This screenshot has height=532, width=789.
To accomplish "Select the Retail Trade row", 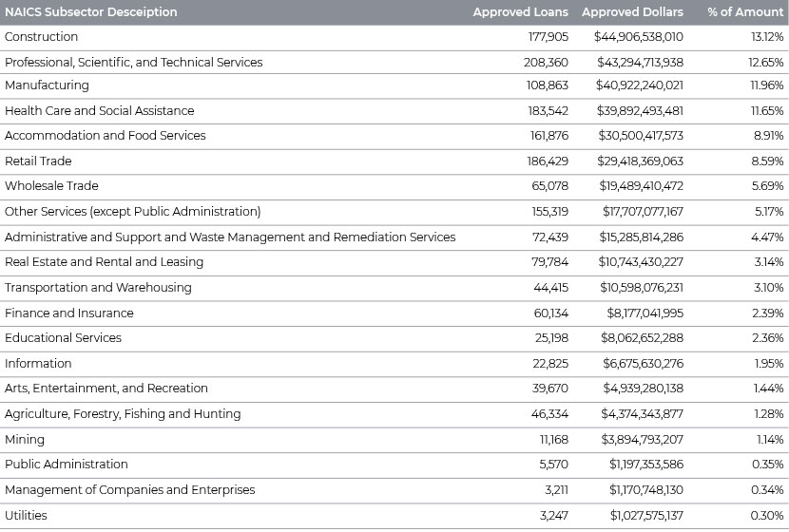I will 394,161.
